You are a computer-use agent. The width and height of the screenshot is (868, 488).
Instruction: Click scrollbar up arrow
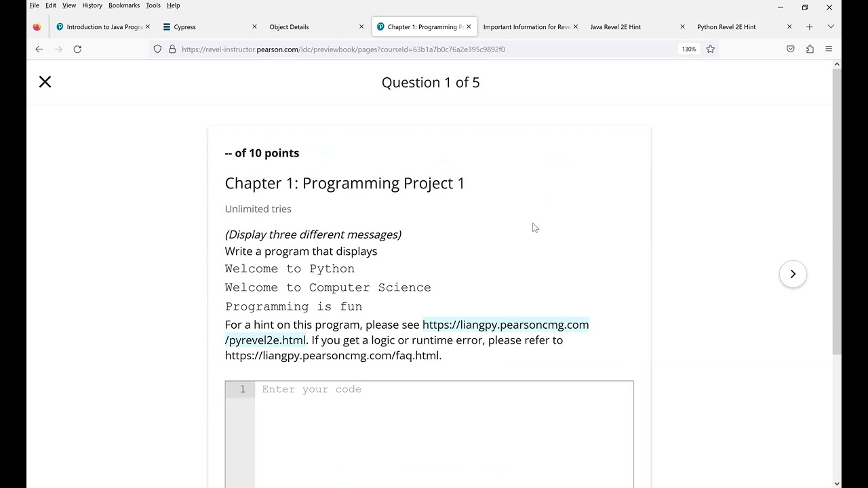837,64
